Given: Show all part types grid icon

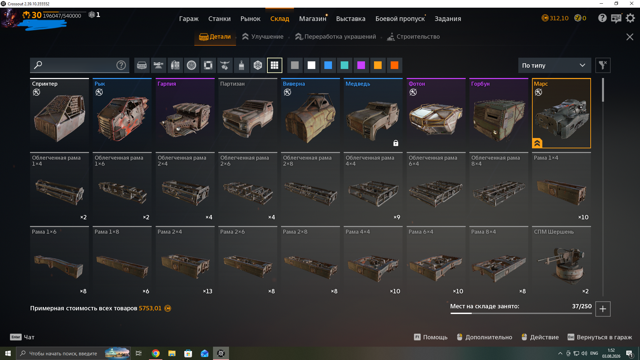Looking at the screenshot, I should tap(275, 65).
